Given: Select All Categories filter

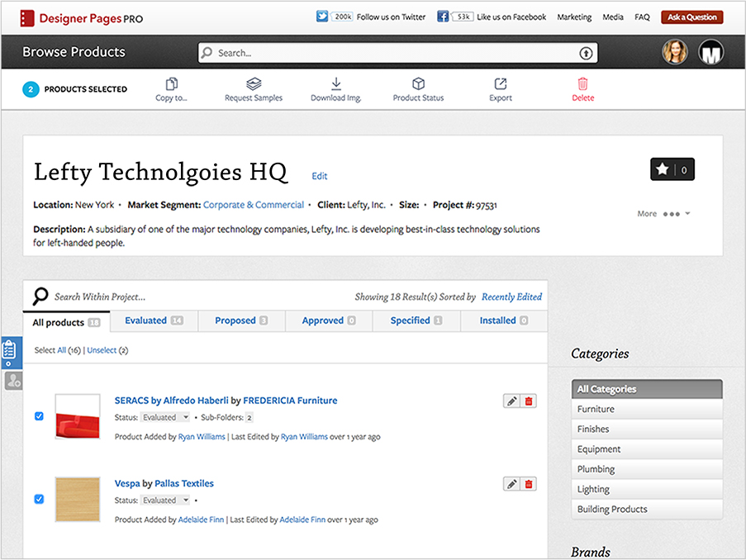Looking at the screenshot, I should [x=647, y=389].
